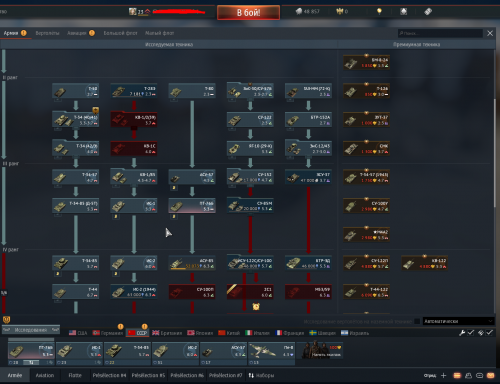This screenshot has width=500, height=384.
Task: Select premium Т-44-122 tank card
Action: [366, 292]
